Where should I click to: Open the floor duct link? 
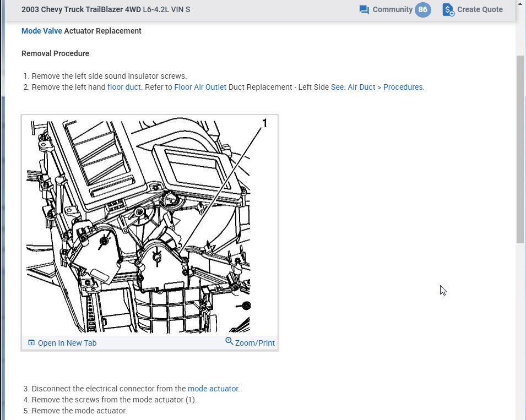(x=124, y=87)
